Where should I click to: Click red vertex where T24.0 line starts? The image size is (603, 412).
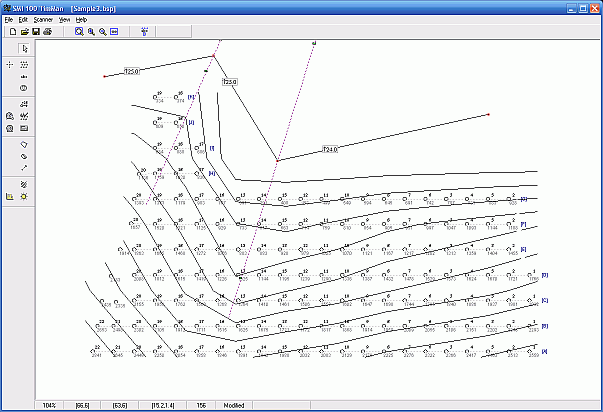click(277, 160)
